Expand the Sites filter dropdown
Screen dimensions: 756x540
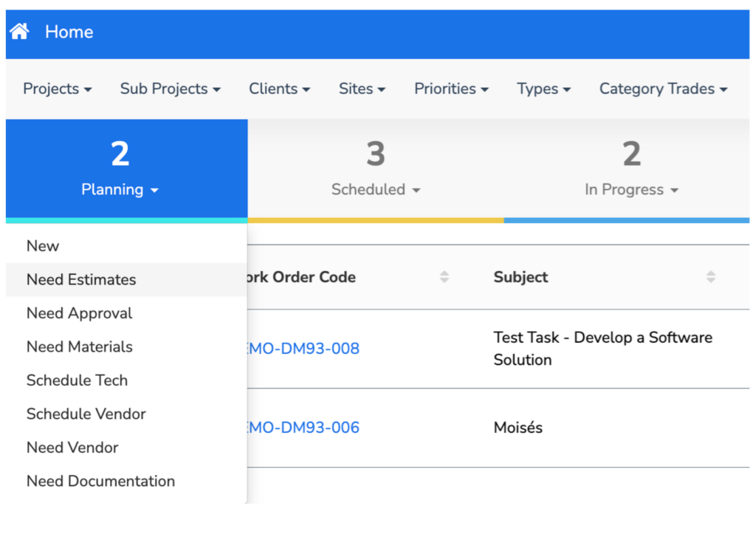pyautogui.click(x=362, y=89)
